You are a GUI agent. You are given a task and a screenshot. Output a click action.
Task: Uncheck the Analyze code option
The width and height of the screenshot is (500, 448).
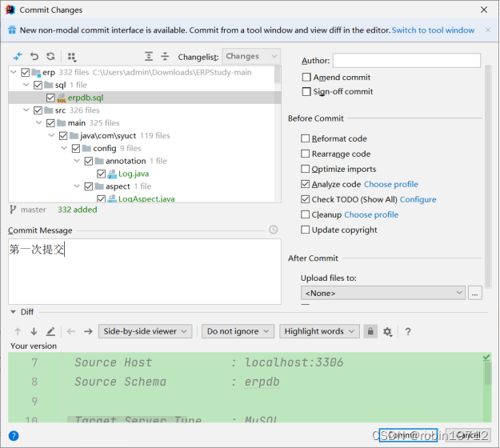tap(305, 184)
